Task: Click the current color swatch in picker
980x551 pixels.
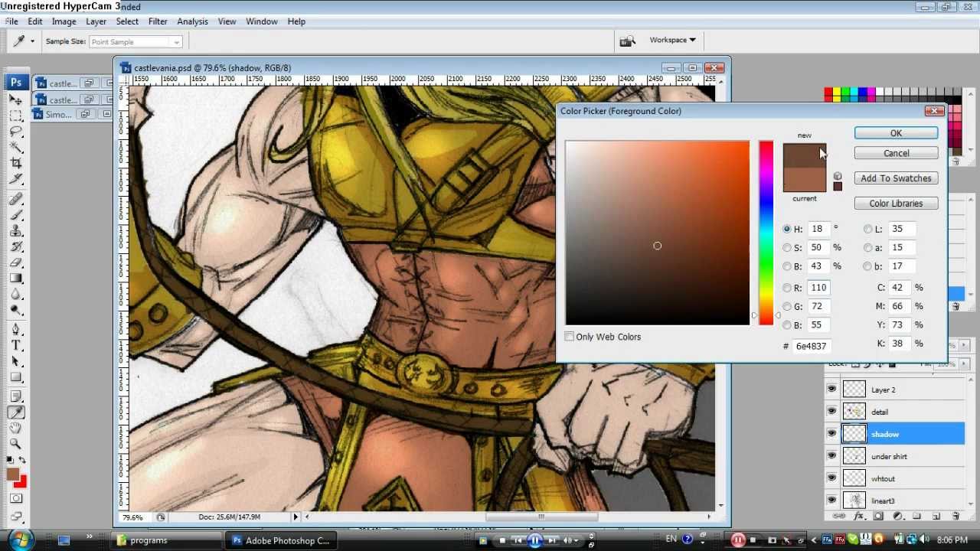Action: (x=804, y=180)
